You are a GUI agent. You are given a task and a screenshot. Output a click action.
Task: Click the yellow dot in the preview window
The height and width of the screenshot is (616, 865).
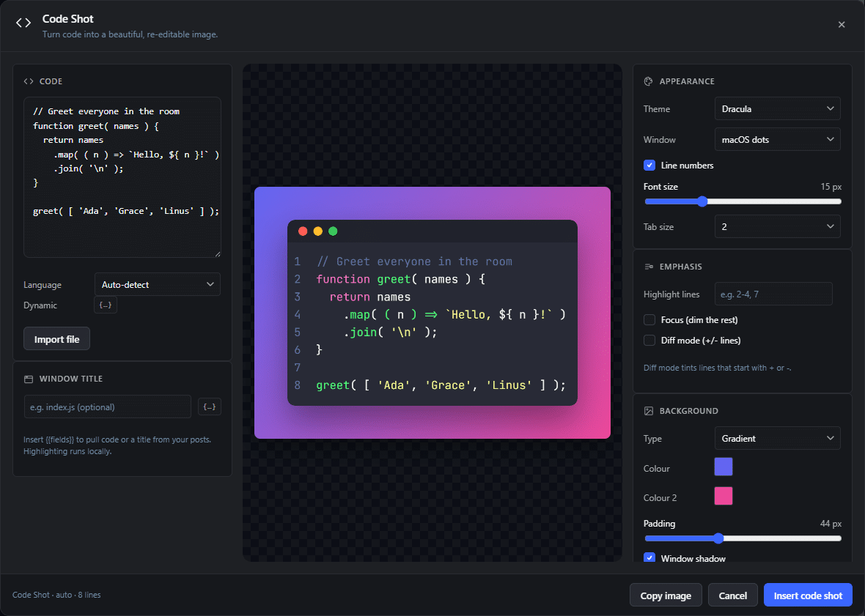pyautogui.click(x=317, y=231)
